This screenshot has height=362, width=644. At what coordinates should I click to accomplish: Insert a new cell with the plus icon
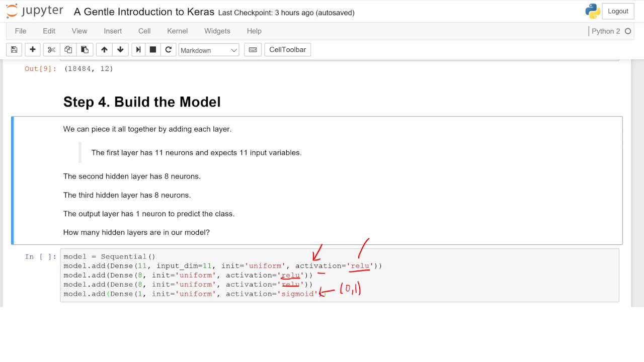coord(33,50)
